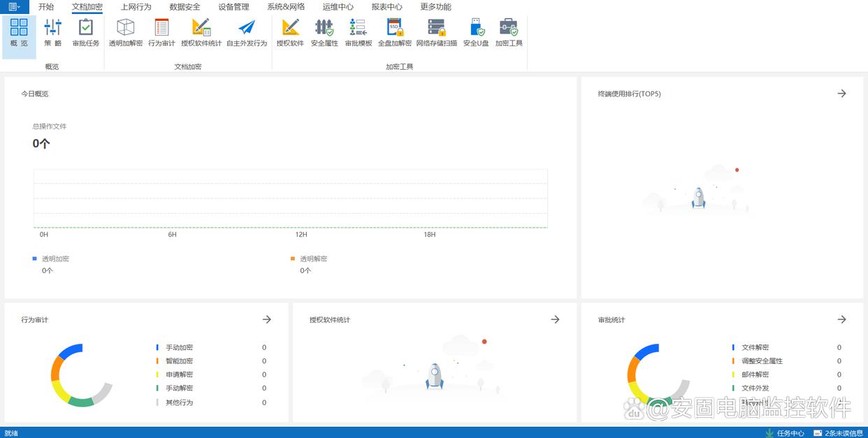Select the 安全U盘 icon
This screenshot has height=438, width=868.
point(476,33)
